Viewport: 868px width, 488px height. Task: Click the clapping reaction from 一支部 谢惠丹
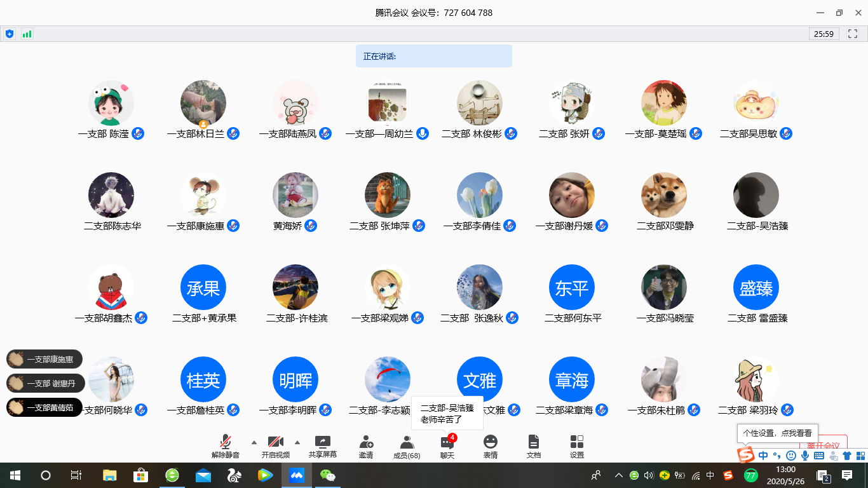(x=44, y=383)
